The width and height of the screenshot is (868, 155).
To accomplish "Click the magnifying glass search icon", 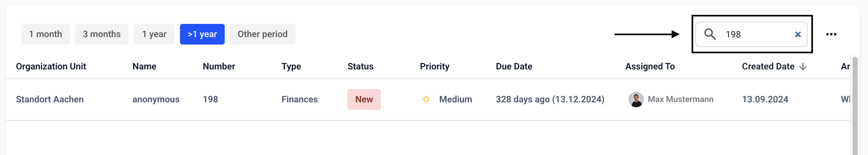I will point(710,34).
